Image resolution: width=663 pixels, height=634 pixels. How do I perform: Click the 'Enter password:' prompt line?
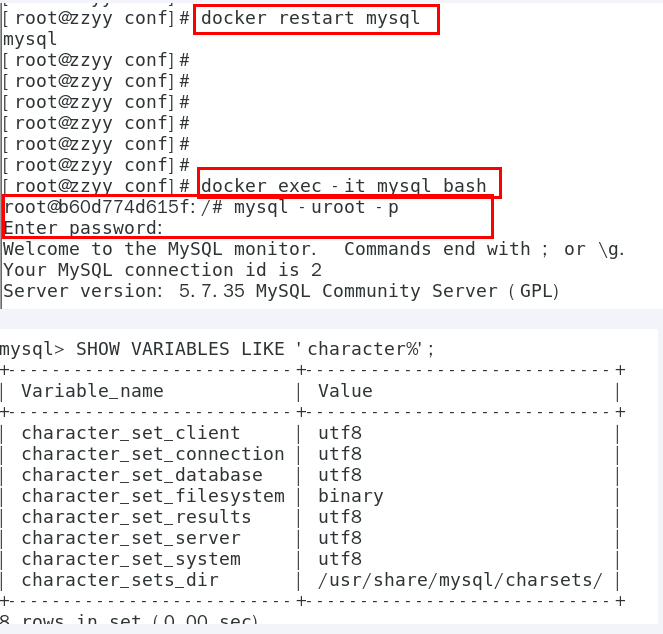pyautogui.click(x=83, y=228)
